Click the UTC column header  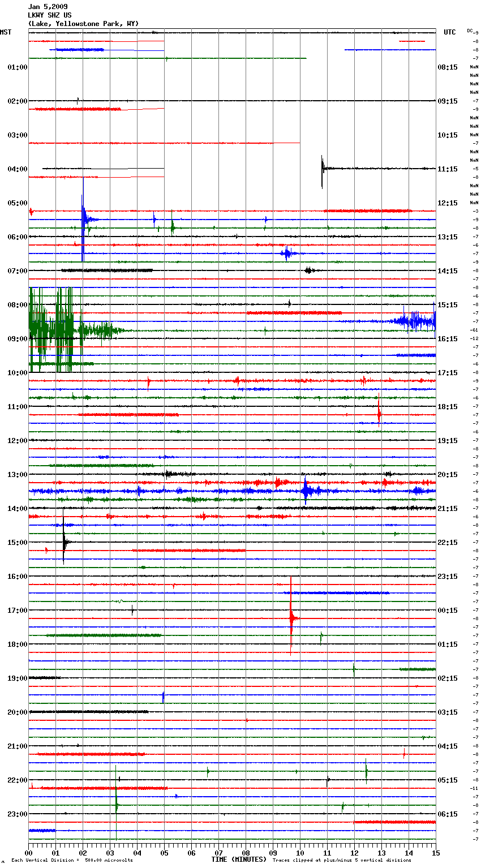[x=449, y=32]
